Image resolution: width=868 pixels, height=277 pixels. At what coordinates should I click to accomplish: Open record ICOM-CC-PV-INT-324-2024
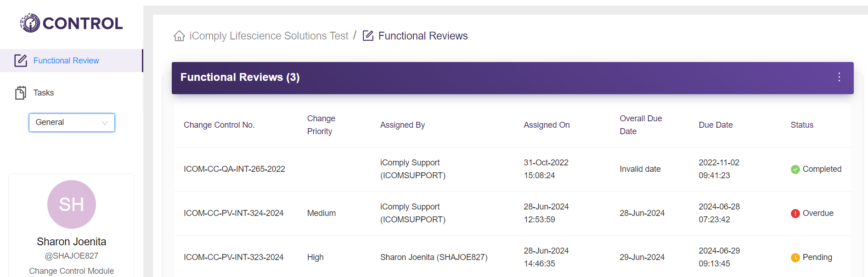pyautogui.click(x=233, y=213)
